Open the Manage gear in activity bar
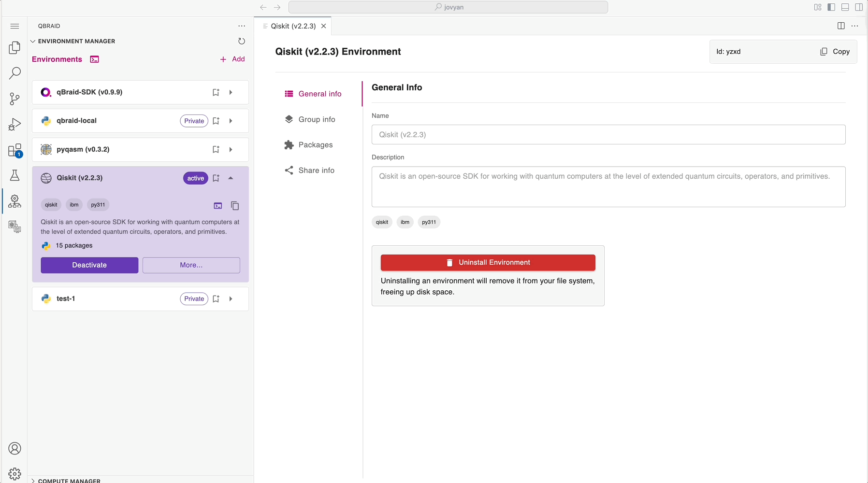This screenshot has width=868, height=483. (x=15, y=474)
